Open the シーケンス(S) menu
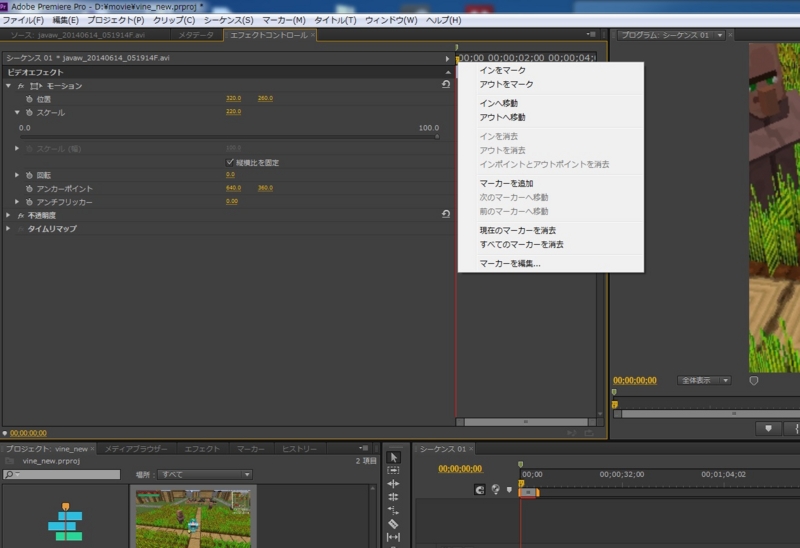The image size is (800, 548). 229,20
